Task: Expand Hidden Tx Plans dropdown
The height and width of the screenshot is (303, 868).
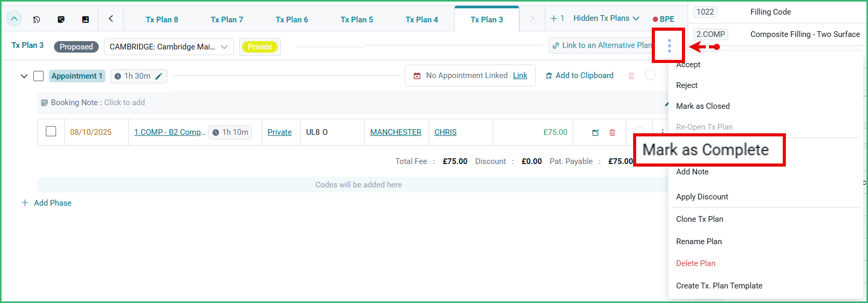Action: [x=606, y=18]
